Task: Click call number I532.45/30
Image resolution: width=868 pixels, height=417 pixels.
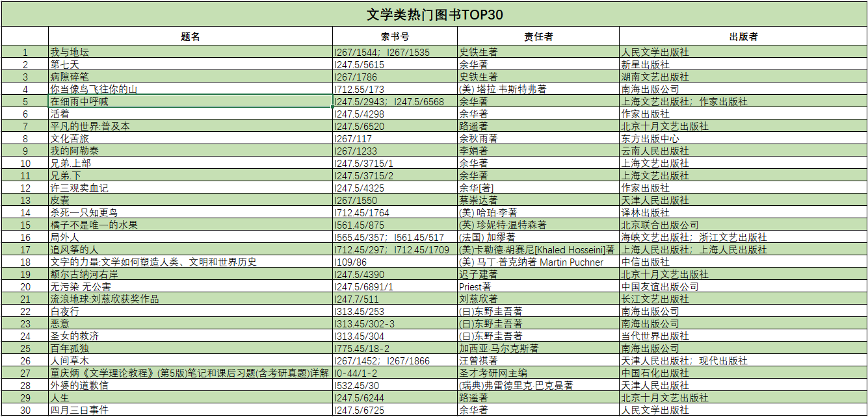Action: pos(395,386)
